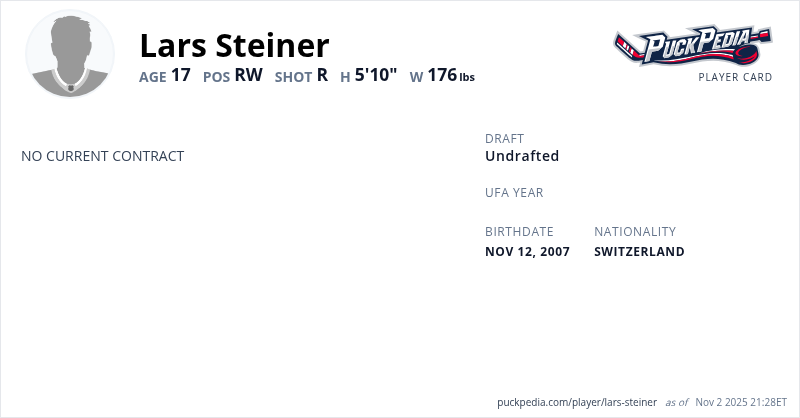The height and width of the screenshot is (418, 800).
Task: Select the NO CURRENT CONTRACT text
Action: [102, 156]
